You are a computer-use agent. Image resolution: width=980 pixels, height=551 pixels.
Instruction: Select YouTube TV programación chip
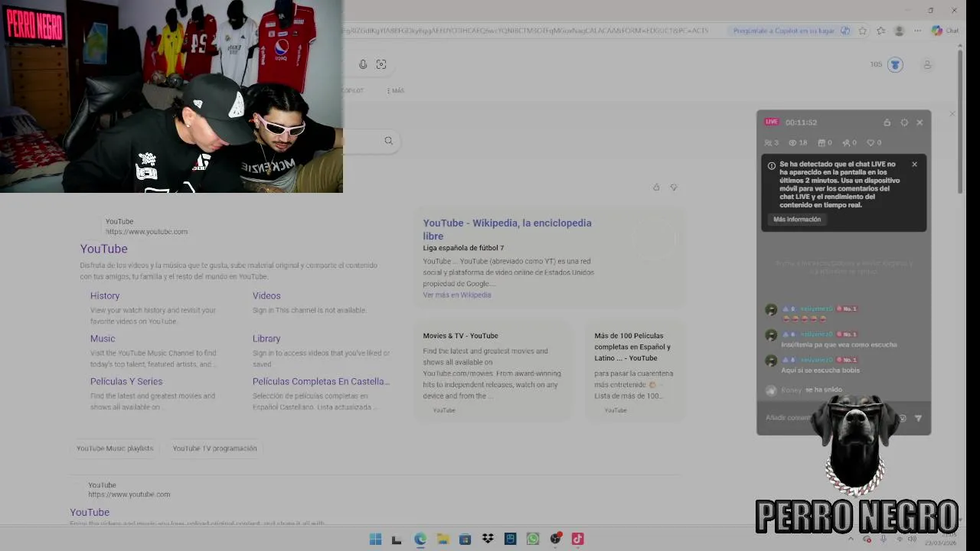click(214, 448)
